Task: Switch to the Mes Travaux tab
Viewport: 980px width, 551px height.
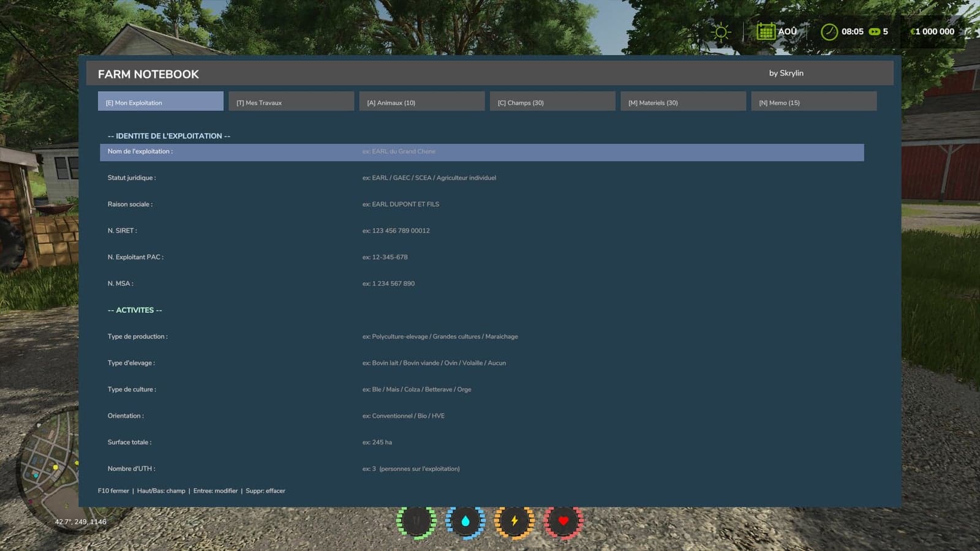Action: click(x=292, y=102)
